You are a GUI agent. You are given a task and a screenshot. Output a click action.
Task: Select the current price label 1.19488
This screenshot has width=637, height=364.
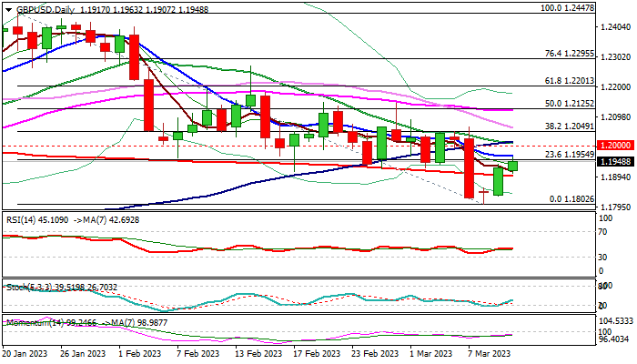pyautogui.click(x=616, y=162)
